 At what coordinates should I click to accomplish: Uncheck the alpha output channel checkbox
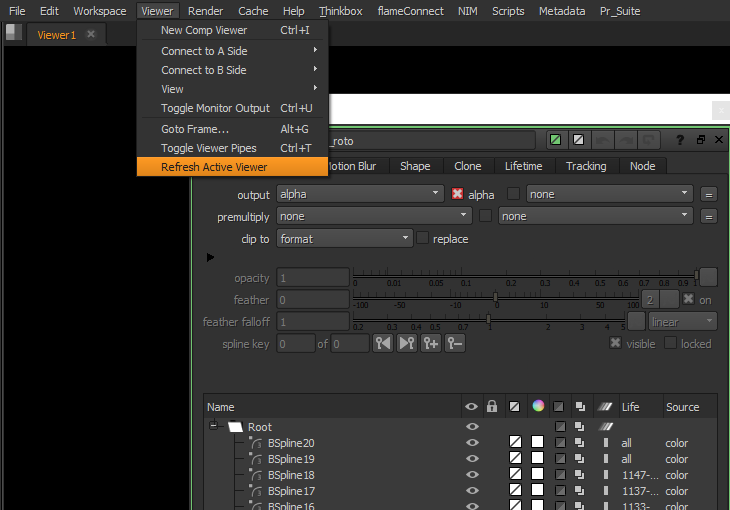pos(458,194)
